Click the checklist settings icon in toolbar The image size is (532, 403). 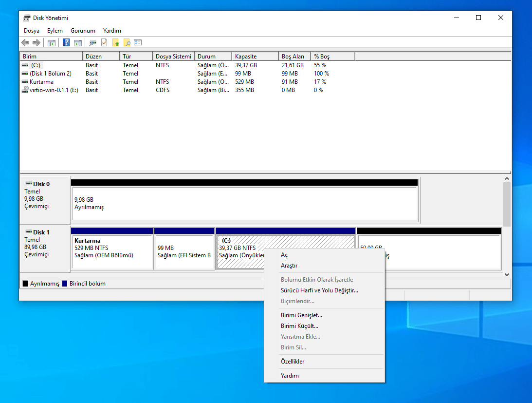138,43
